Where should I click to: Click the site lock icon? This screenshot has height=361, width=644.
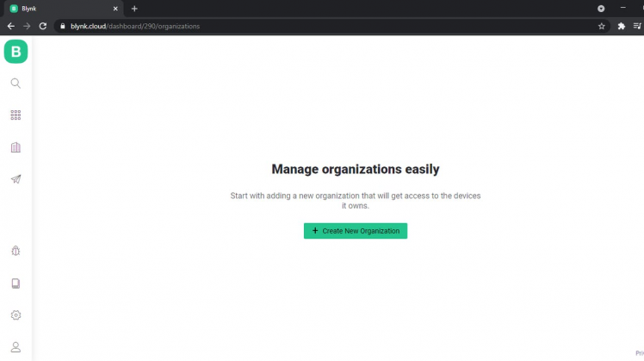pyautogui.click(x=63, y=27)
